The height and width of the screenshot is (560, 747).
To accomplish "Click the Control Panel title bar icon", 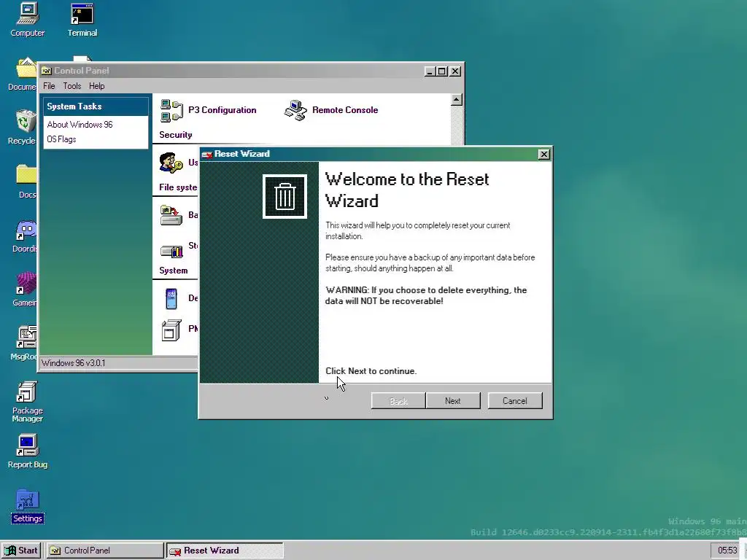I will pyautogui.click(x=46, y=71).
